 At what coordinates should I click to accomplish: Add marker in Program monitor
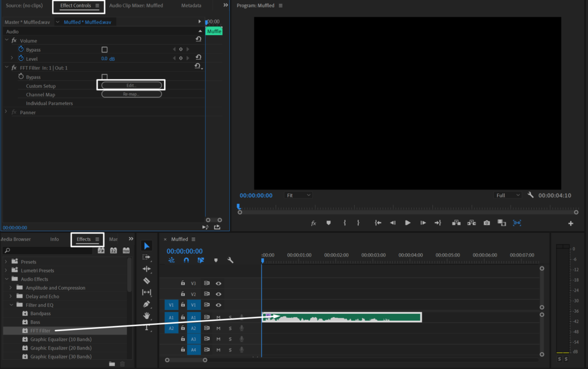pos(328,223)
